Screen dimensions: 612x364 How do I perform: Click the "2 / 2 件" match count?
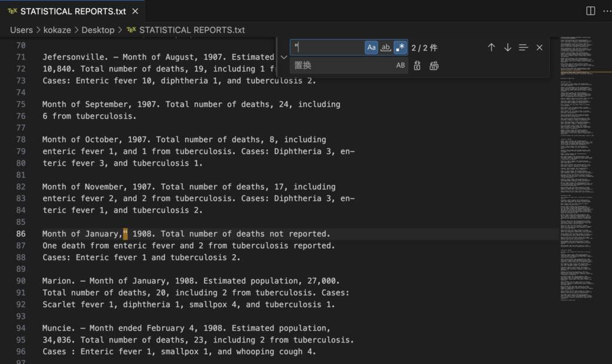(425, 48)
